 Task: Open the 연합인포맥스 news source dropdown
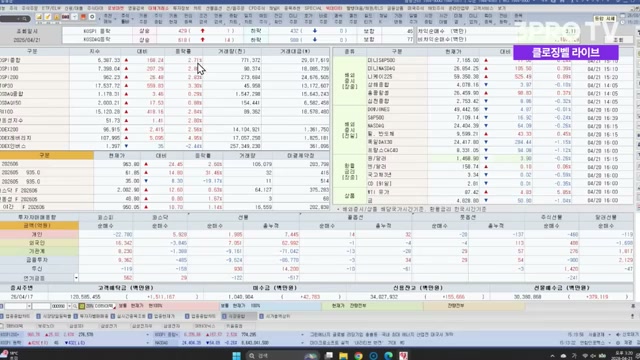pyautogui.click(x=610, y=343)
